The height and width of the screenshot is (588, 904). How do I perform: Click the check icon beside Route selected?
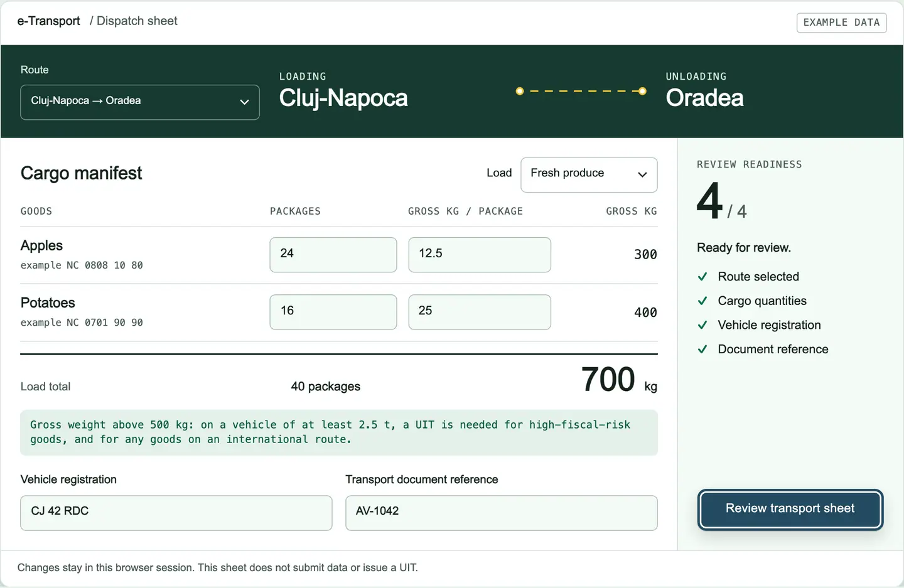click(702, 277)
